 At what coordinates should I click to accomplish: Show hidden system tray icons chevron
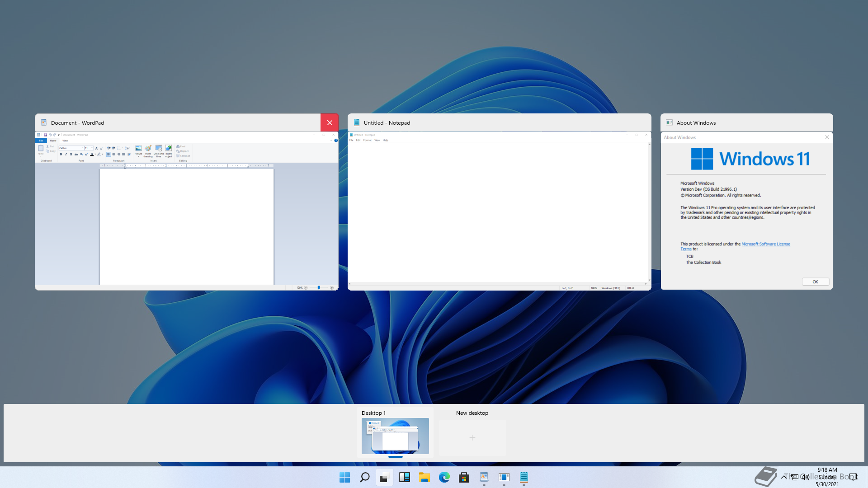coord(784,477)
